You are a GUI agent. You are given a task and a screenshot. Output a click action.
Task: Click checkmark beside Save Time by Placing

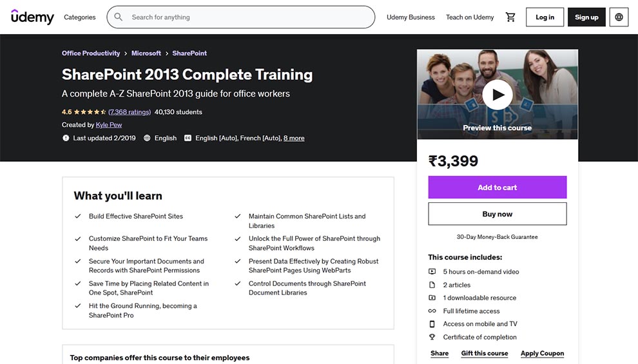tap(78, 283)
